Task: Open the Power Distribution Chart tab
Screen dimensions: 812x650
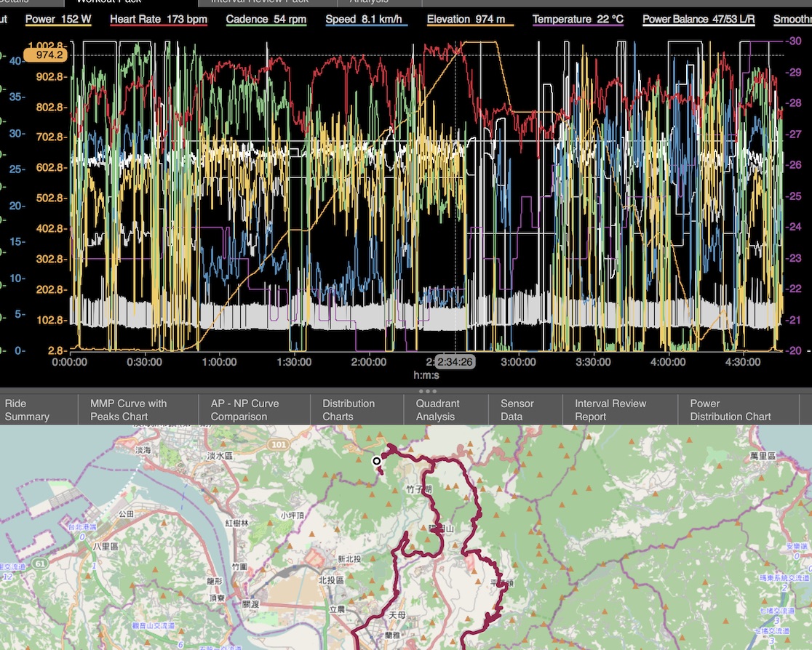Action: pos(730,410)
